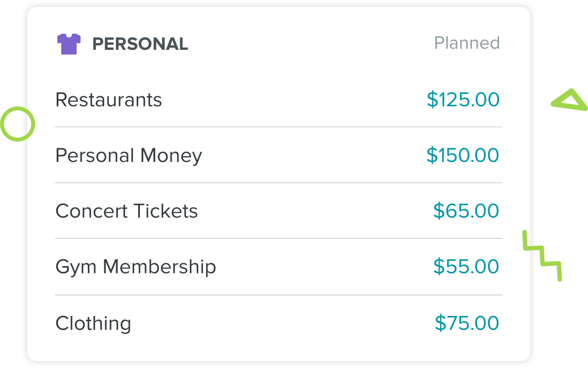
Task: Select the Concert Tickets budget item
Action: 126,211
